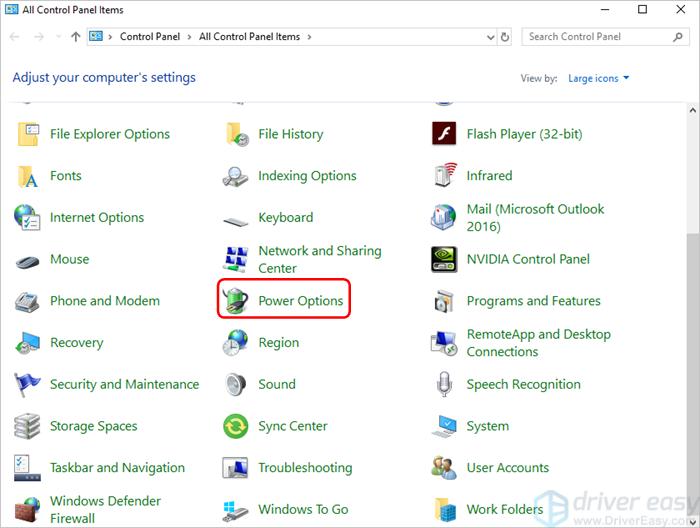
Task: Click the Sync Center link text
Action: click(x=293, y=426)
